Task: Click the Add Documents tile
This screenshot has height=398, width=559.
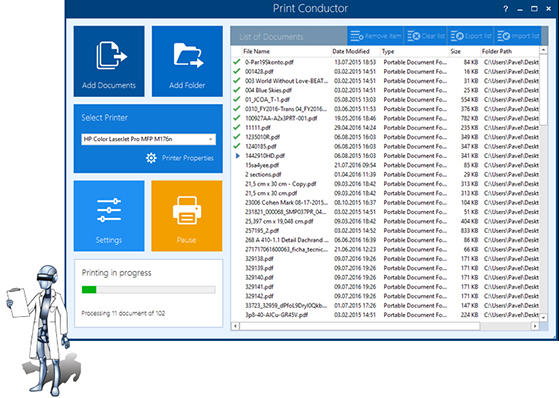Action: (x=109, y=61)
